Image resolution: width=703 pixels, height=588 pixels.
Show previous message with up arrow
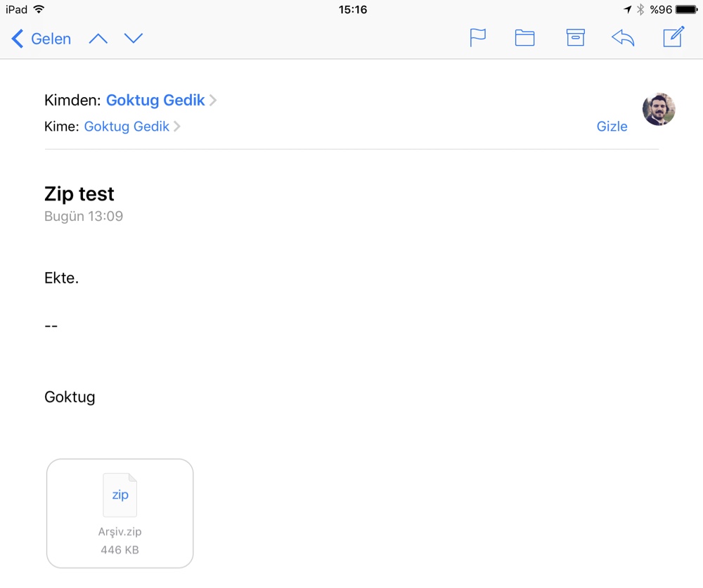pos(98,39)
